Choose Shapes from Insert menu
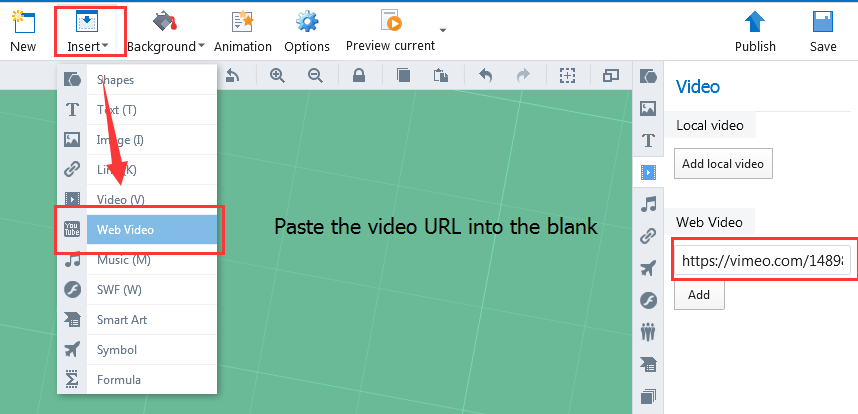 tap(137, 80)
